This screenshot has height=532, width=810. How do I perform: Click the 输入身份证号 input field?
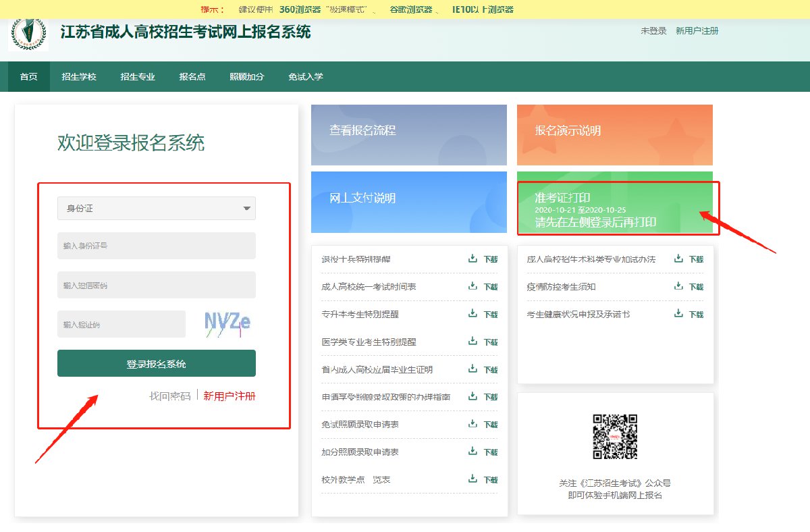(156, 246)
